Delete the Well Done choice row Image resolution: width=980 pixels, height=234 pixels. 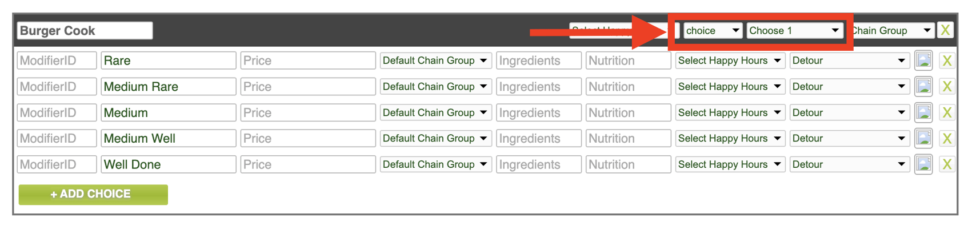[947, 164]
